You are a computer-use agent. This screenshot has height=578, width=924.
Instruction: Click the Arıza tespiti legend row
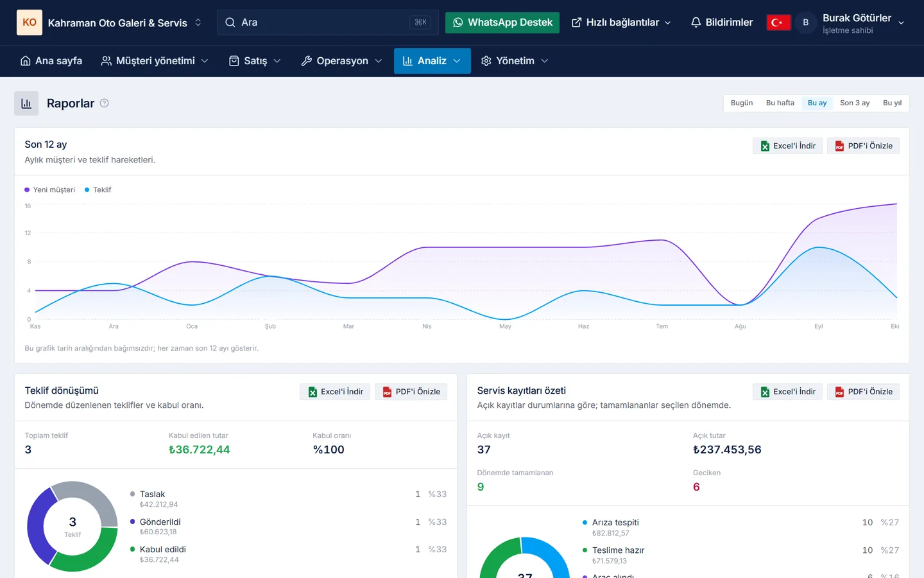(740, 527)
